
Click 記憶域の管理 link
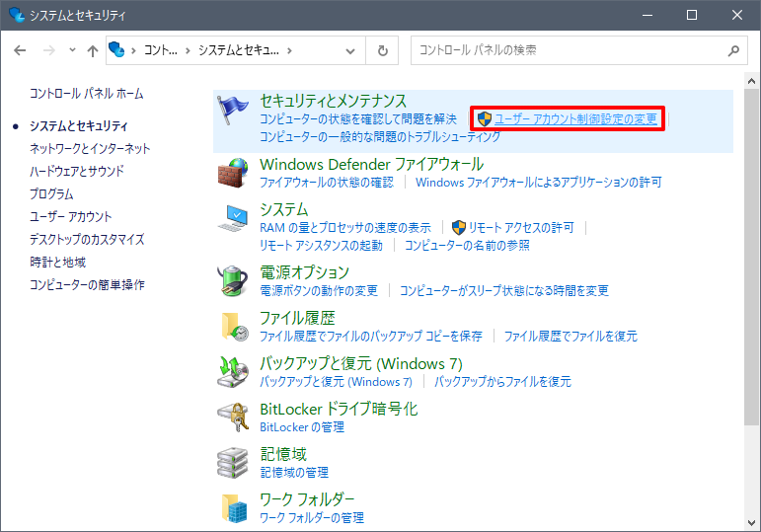click(294, 472)
